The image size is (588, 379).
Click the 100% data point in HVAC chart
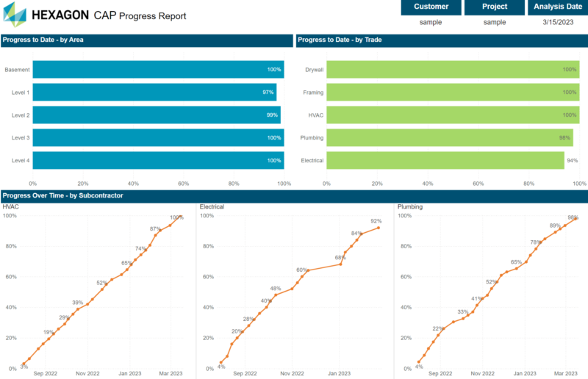[181, 219]
